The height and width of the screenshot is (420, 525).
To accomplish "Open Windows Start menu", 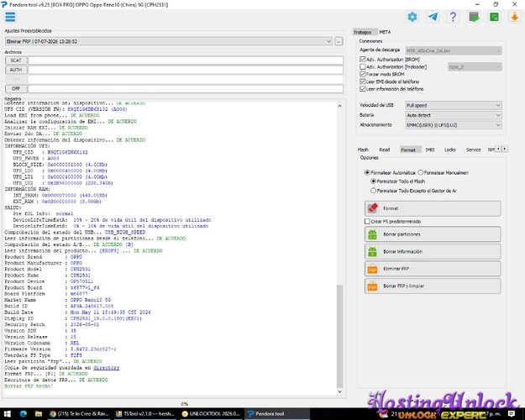I will point(7,414).
